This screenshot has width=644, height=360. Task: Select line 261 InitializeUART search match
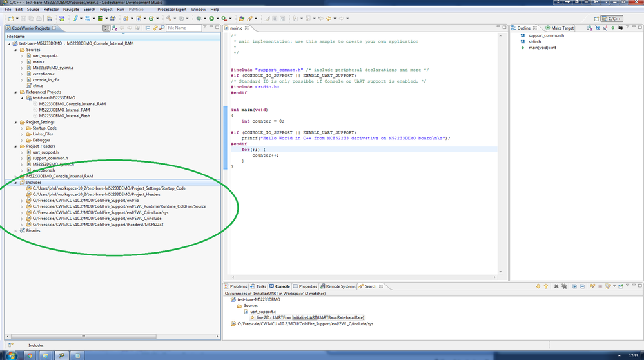pos(310,317)
